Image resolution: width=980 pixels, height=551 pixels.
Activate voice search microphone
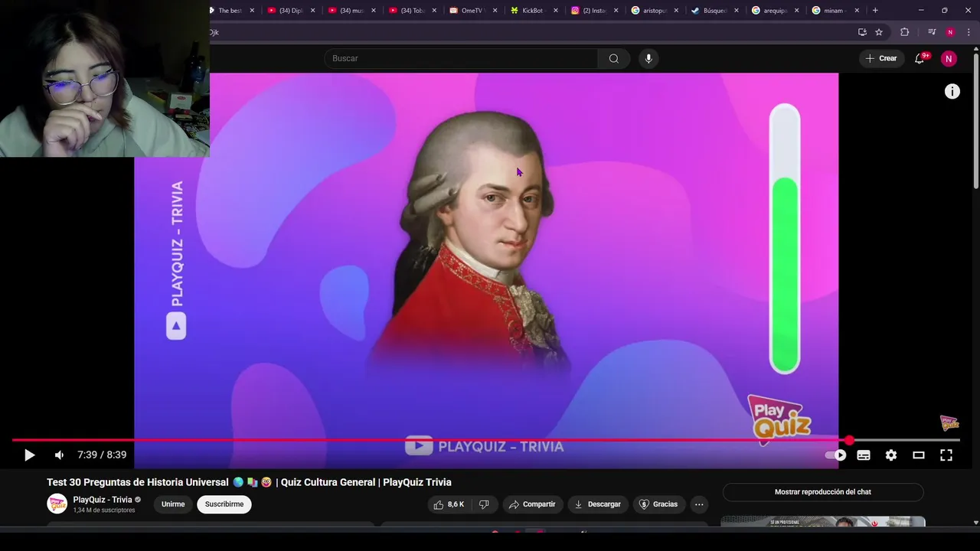[x=648, y=58]
